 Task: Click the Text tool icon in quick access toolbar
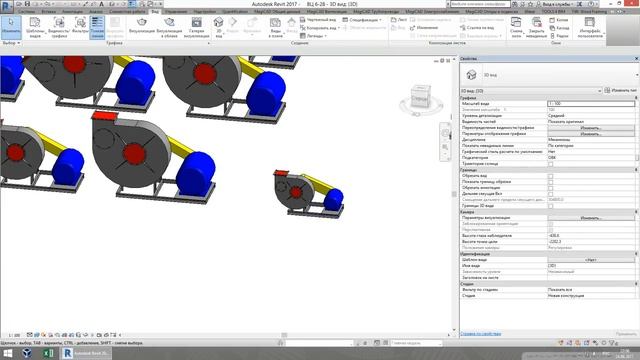pos(102,4)
